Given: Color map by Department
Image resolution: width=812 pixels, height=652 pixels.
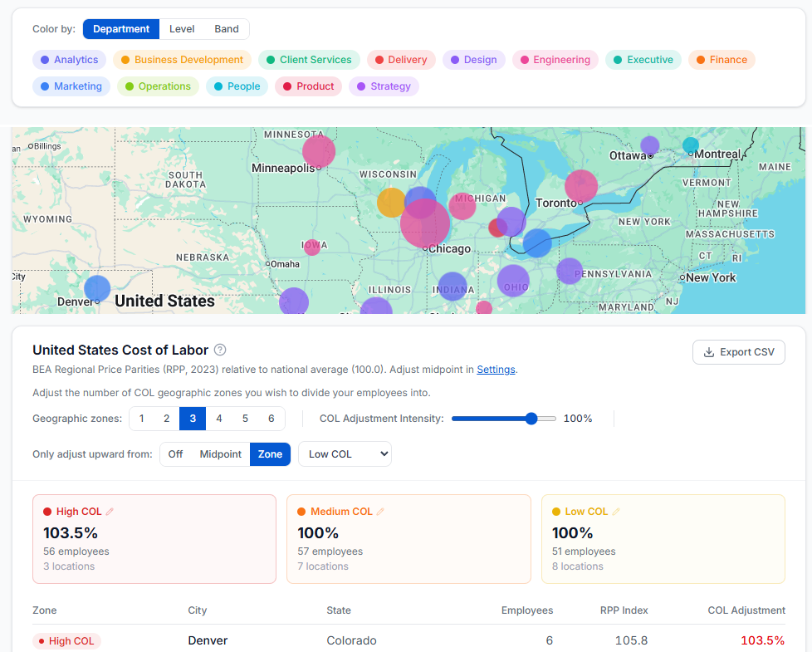Looking at the screenshot, I should pos(121,29).
